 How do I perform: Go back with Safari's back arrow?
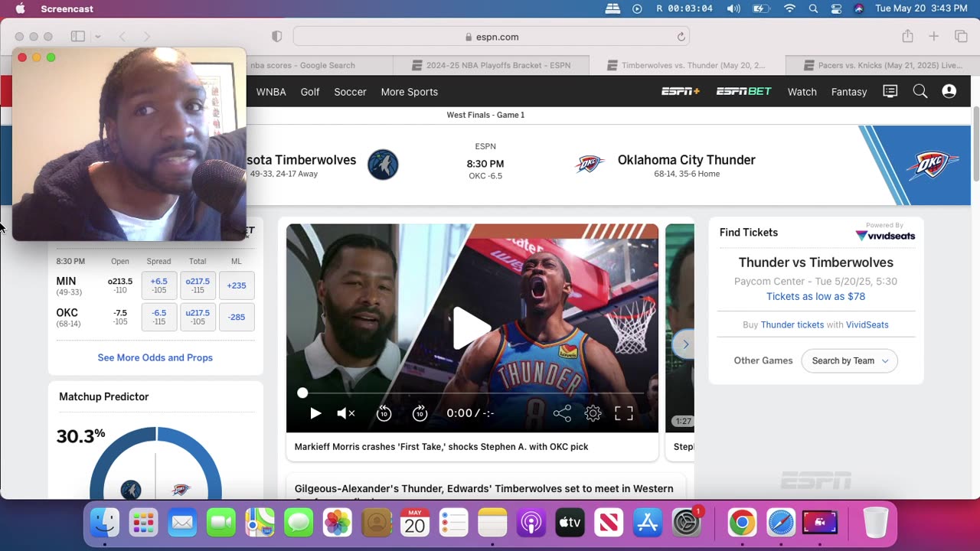(x=122, y=37)
